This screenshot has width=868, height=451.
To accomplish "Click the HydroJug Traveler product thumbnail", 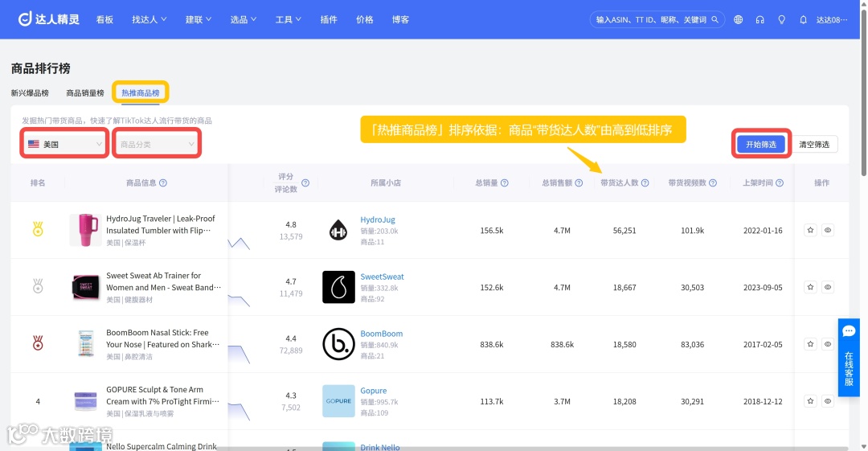I will [85, 230].
